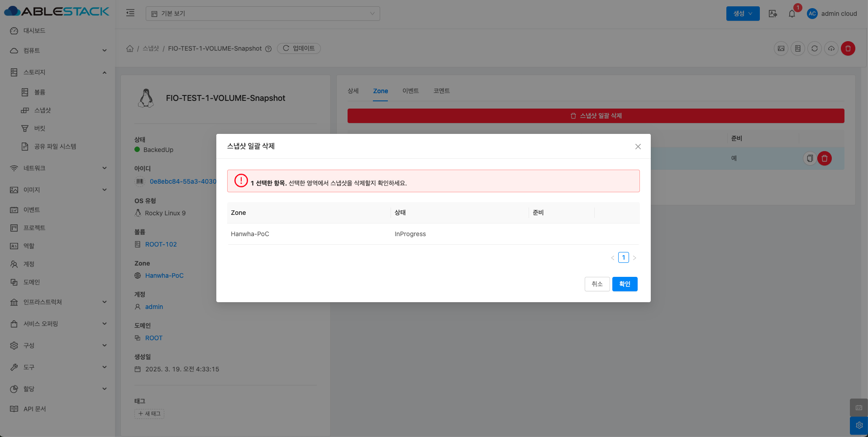Click the 취소 cancel button
The image size is (868, 437).
tap(597, 284)
